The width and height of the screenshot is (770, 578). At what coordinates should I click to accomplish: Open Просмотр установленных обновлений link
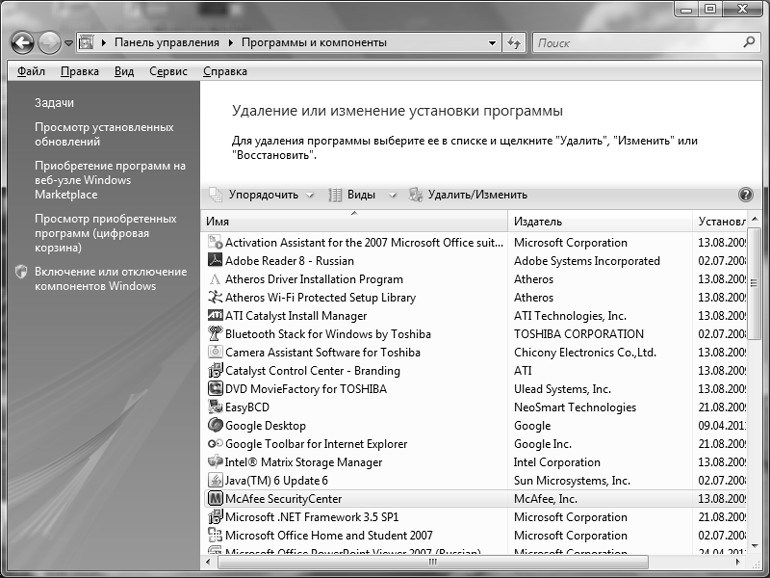coord(104,135)
